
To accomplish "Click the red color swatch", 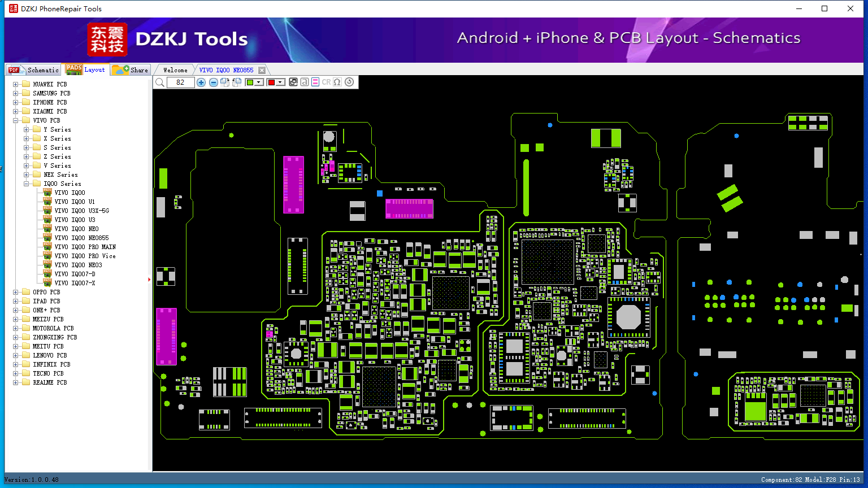I will click(x=271, y=82).
